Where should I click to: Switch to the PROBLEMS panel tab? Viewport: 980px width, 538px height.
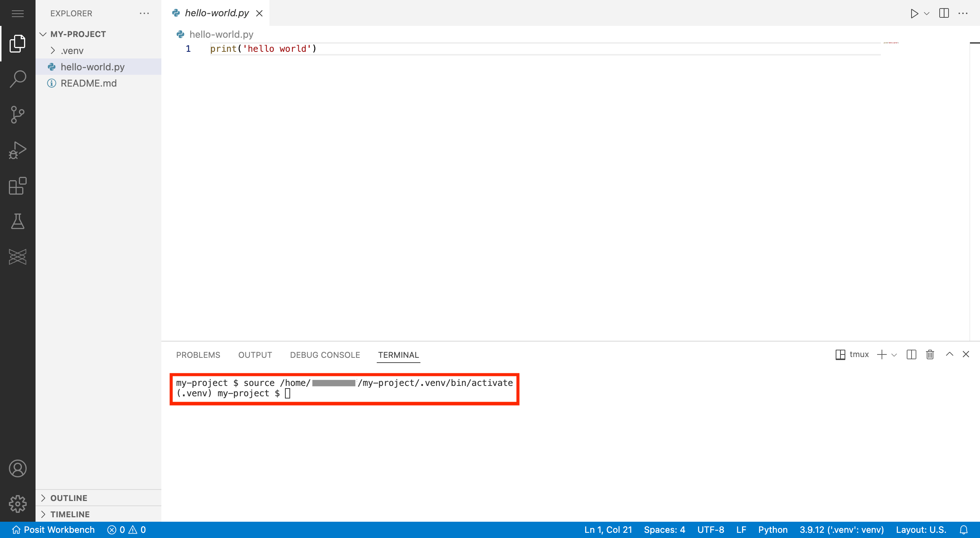[x=198, y=355]
